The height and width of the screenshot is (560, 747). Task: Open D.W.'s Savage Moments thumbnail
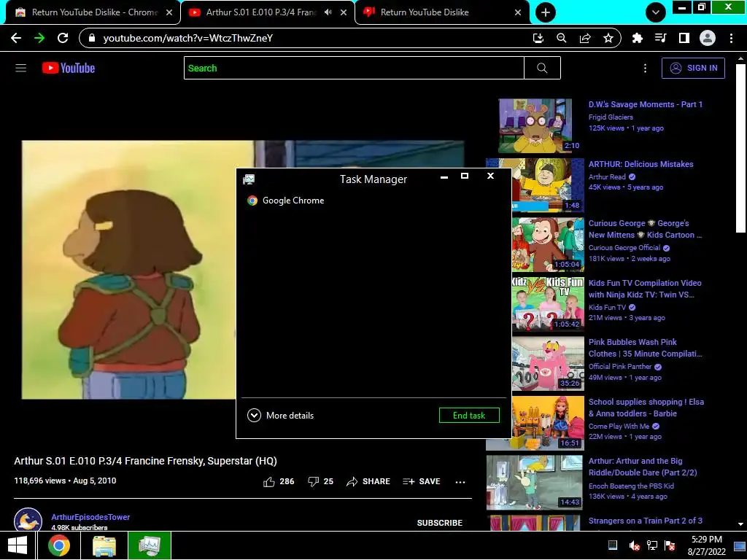[535, 125]
